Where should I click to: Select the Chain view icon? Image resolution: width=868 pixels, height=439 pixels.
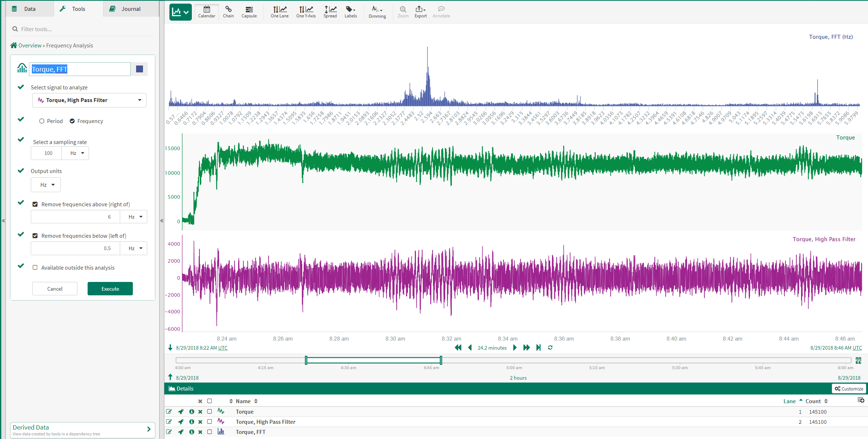(x=228, y=12)
